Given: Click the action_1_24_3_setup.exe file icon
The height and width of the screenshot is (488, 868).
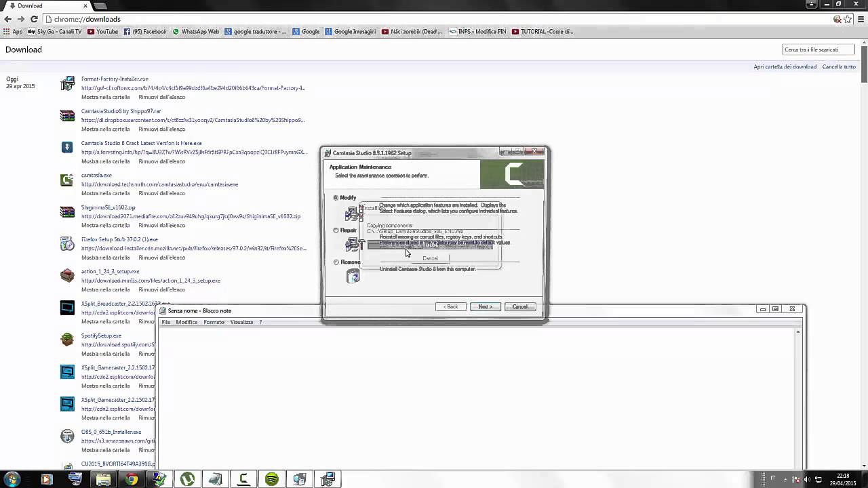Looking at the screenshot, I should tap(67, 276).
